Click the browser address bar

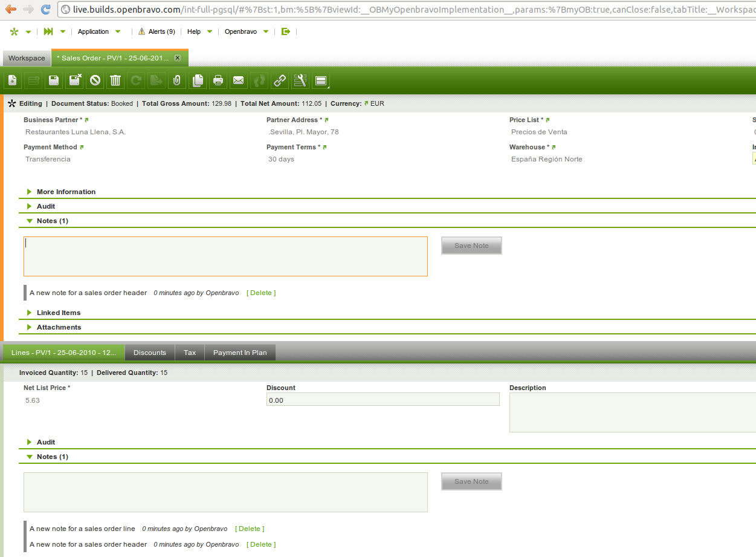click(x=407, y=10)
